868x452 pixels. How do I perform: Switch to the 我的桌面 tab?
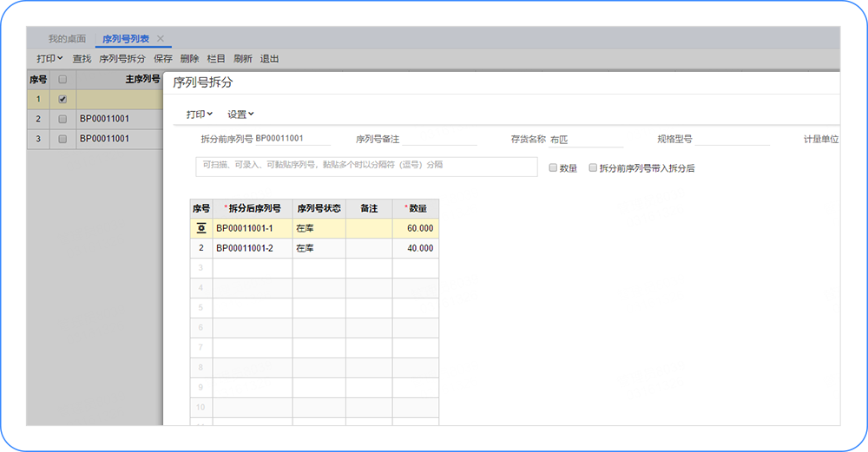point(67,39)
